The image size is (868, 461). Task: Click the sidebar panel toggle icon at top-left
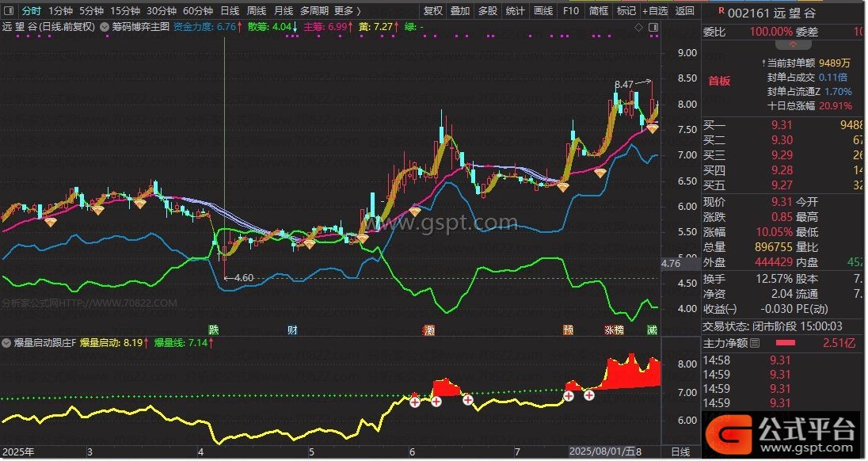[x=8, y=11]
